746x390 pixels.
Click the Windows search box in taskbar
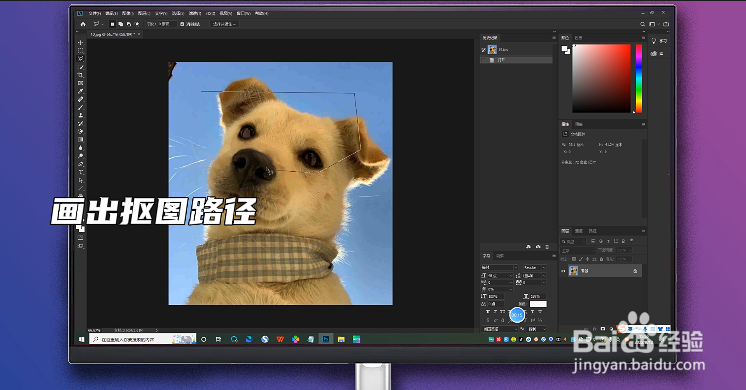pos(142,339)
